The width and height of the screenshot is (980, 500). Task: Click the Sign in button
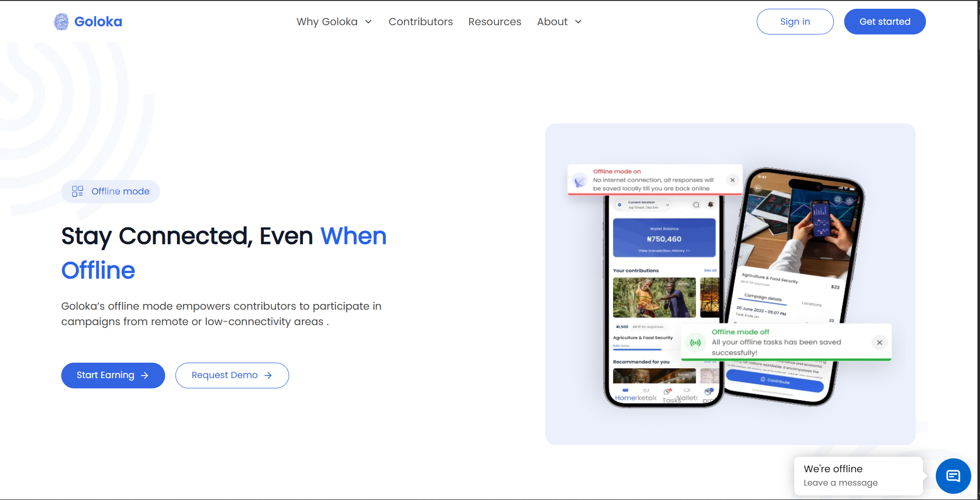[x=795, y=22]
